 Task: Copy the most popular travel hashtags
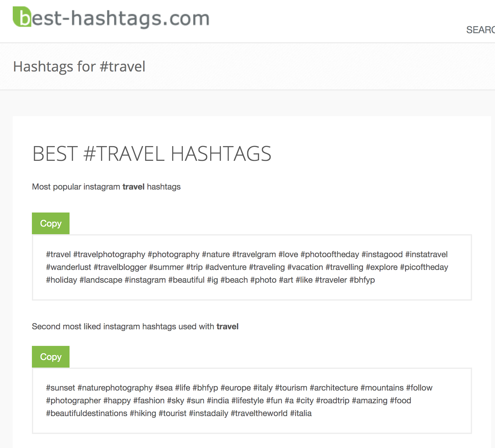click(51, 223)
